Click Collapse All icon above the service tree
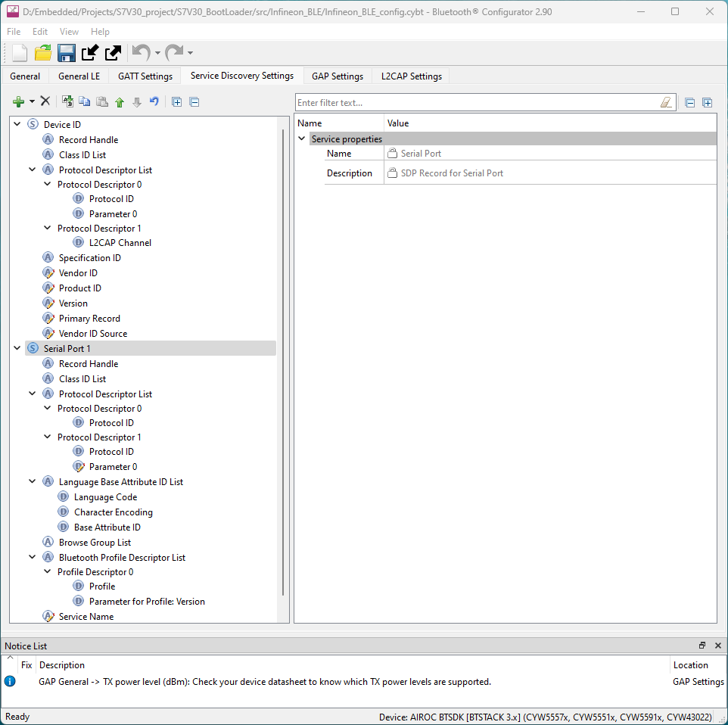Viewport: 728px width, 725px height. [x=194, y=101]
